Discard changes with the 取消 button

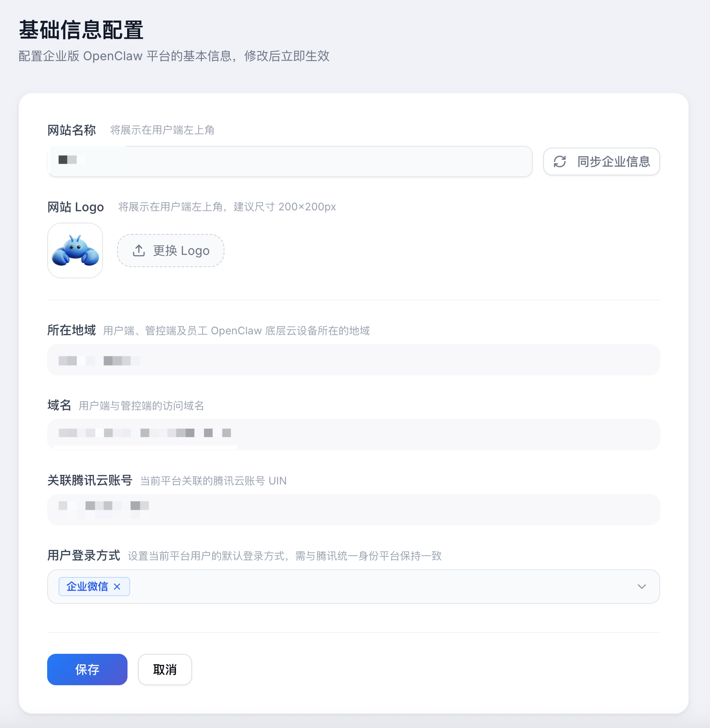coord(165,670)
